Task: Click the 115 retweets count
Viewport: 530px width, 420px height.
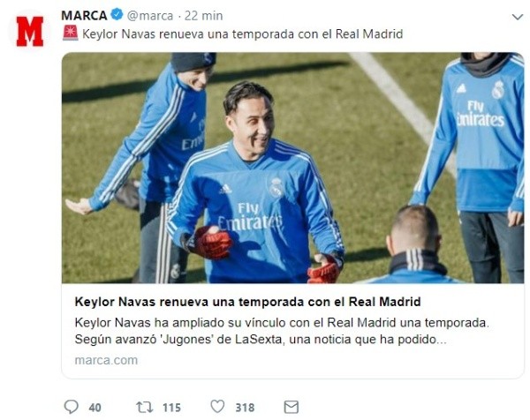Action: click(171, 408)
